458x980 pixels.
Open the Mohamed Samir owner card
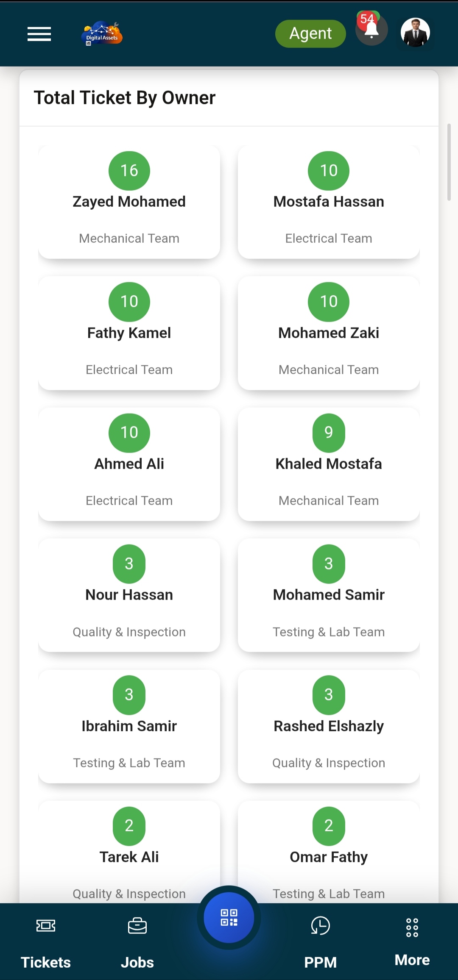329,596
